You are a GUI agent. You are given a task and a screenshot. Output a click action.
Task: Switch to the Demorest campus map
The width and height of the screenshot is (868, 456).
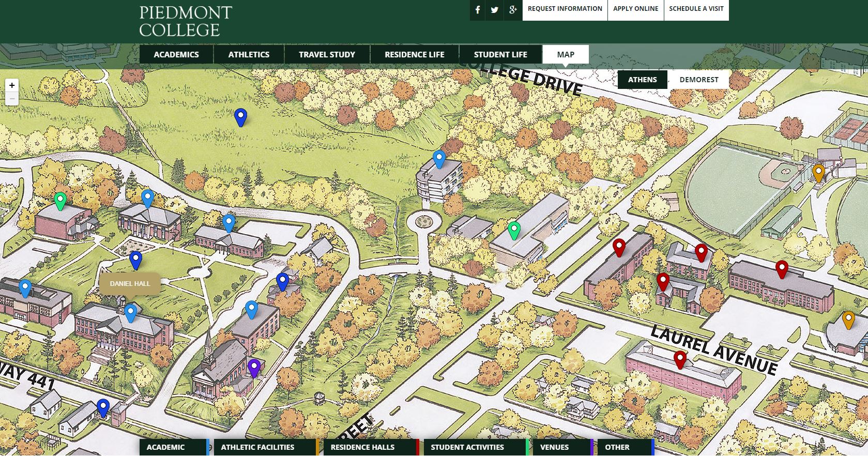coord(698,80)
